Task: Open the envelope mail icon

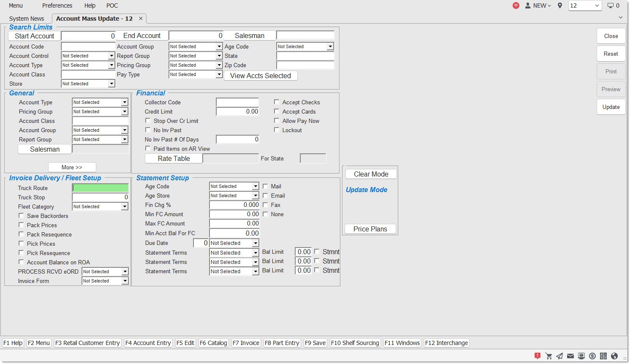Action: click(x=570, y=356)
